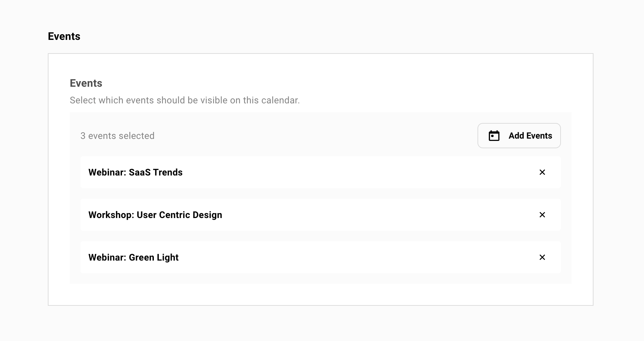Click the Webinar: Green Light title text
The width and height of the screenshot is (644, 341).
point(133,257)
